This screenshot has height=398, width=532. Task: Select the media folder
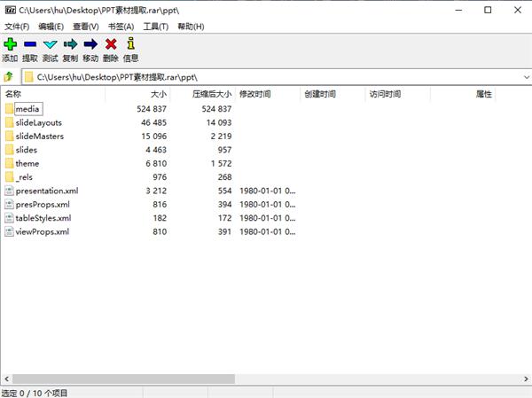(27, 108)
